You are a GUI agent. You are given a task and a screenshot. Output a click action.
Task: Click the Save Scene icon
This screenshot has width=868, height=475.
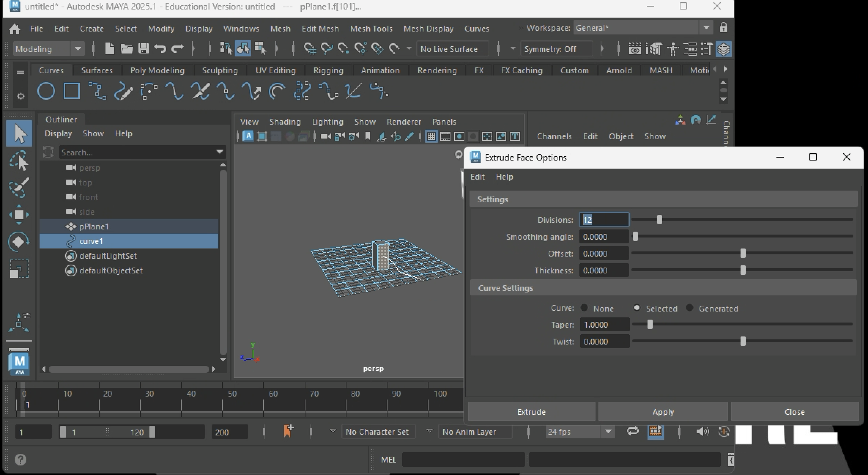point(144,49)
